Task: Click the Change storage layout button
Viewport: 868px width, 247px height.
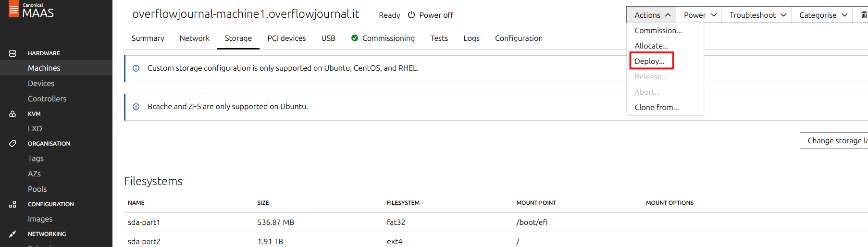Action: coord(834,141)
